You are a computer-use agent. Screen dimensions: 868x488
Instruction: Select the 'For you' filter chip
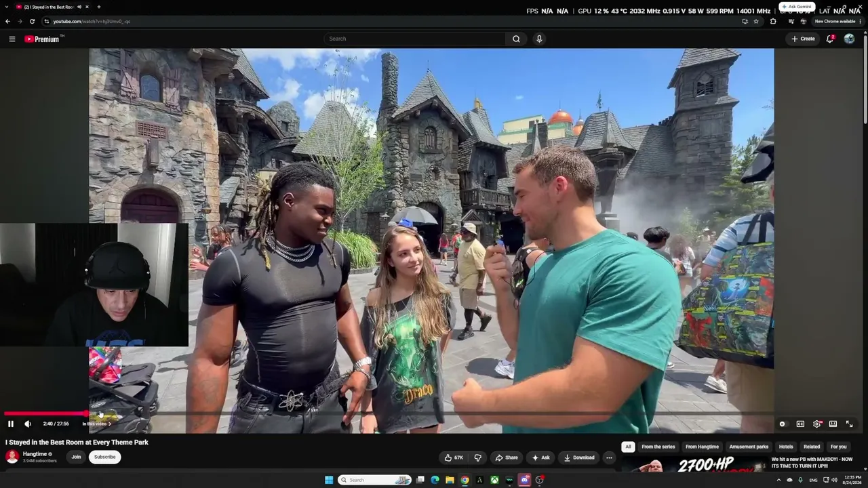pyautogui.click(x=839, y=447)
